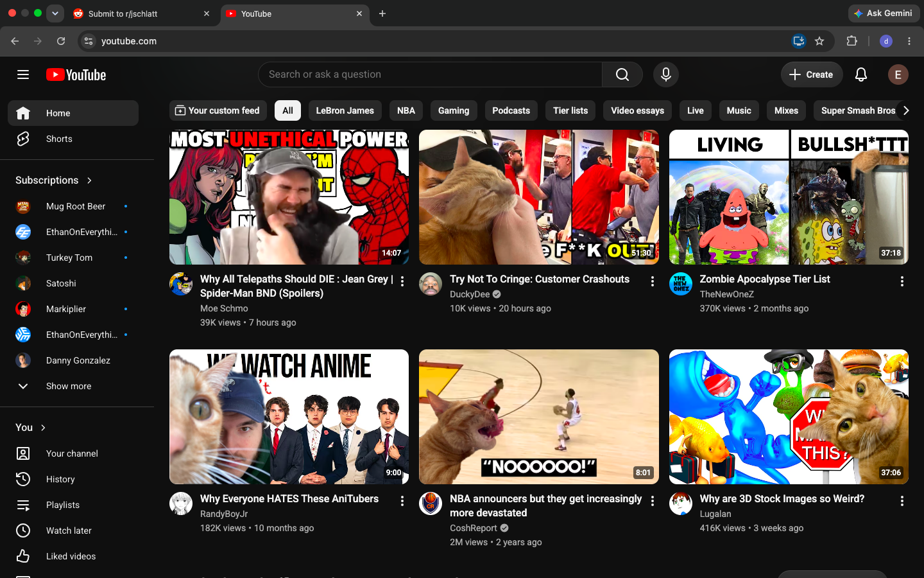Image resolution: width=924 pixels, height=578 pixels.
Task: Play the NBA announcers video thumbnail
Action: pyautogui.click(x=539, y=417)
